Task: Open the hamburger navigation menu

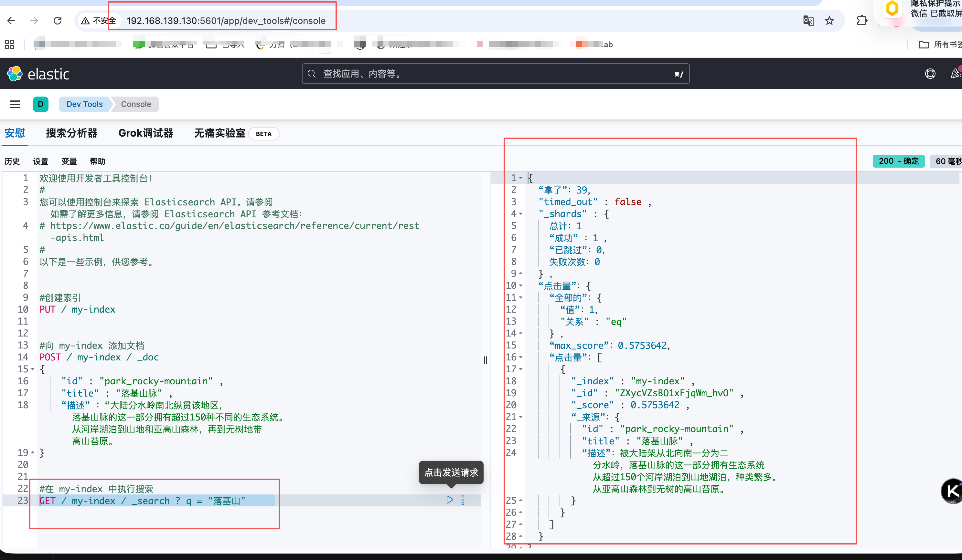Action: tap(15, 104)
